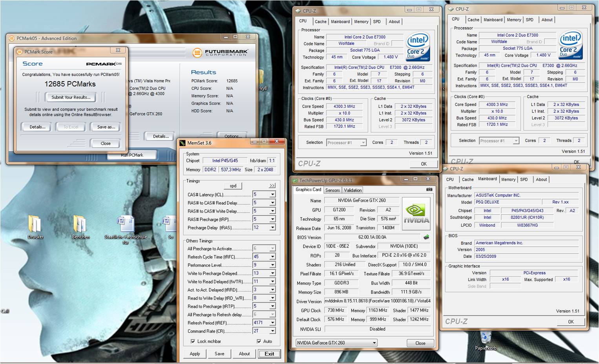
Task: Switch to Validation tab in GPU-Z
Action: [352, 190]
